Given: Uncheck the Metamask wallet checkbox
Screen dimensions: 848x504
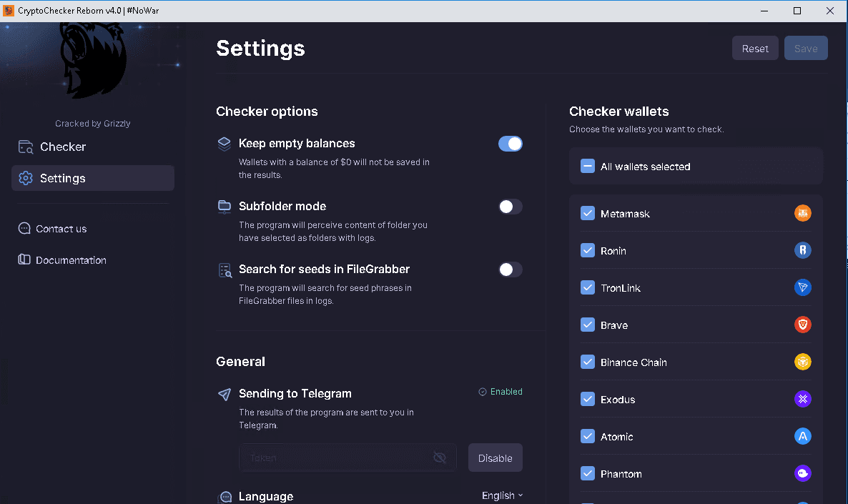Looking at the screenshot, I should [x=587, y=213].
